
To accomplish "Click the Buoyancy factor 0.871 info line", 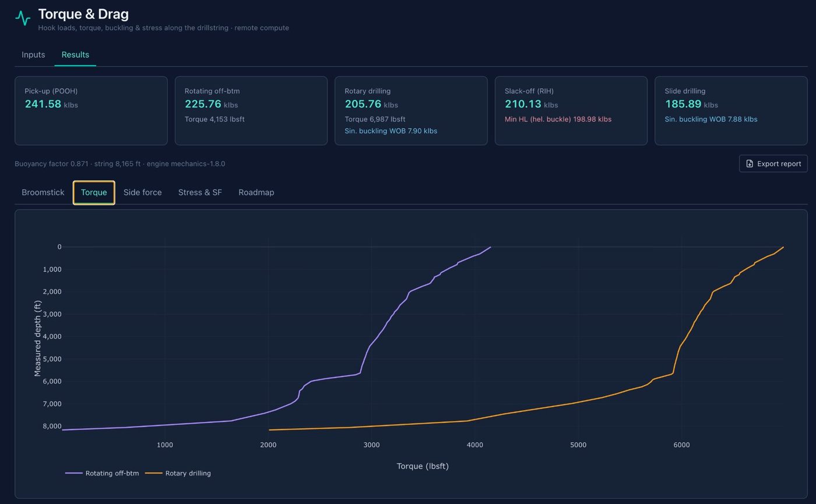I will pos(120,164).
